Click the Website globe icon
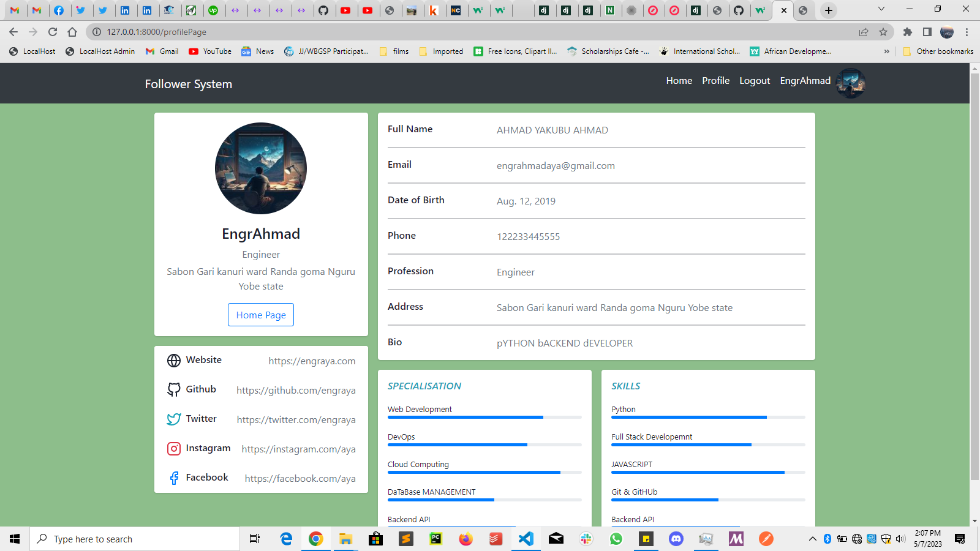This screenshot has width=980, height=551. [x=173, y=361]
